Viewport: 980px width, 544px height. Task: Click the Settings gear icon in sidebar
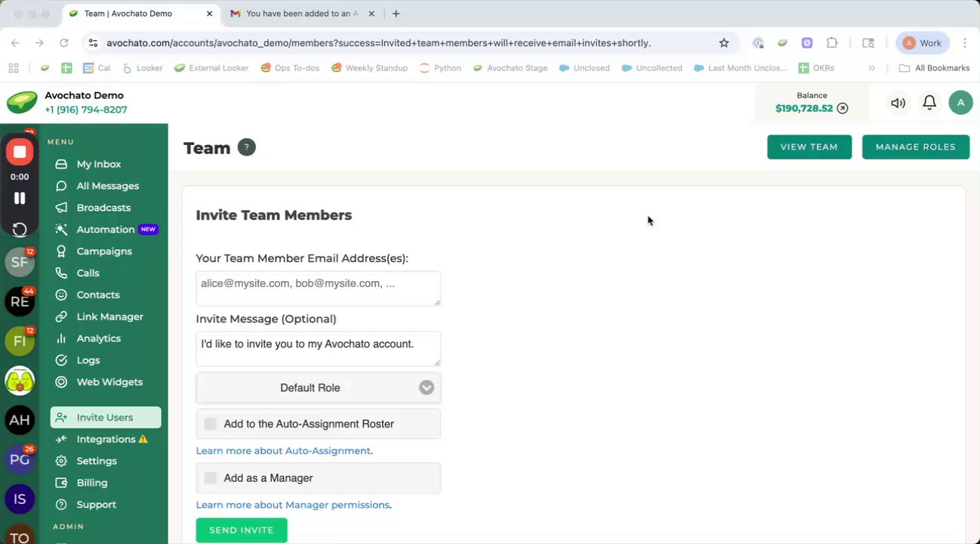(61, 461)
